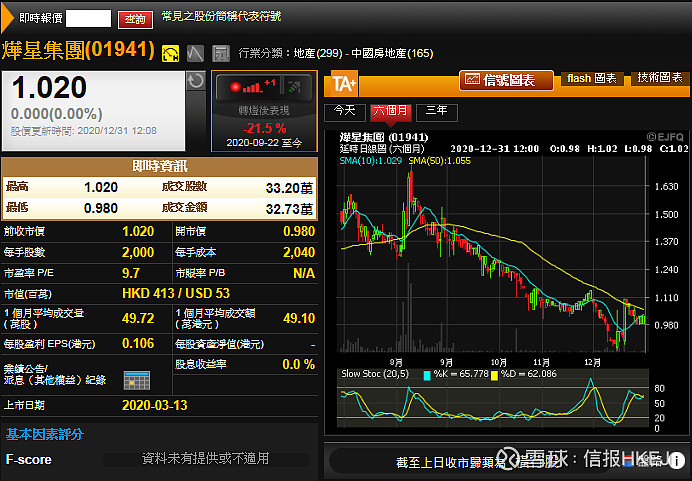Select the 六個月 chart period
The height and width of the screenshot is (481, 692).
pos(391,112)
